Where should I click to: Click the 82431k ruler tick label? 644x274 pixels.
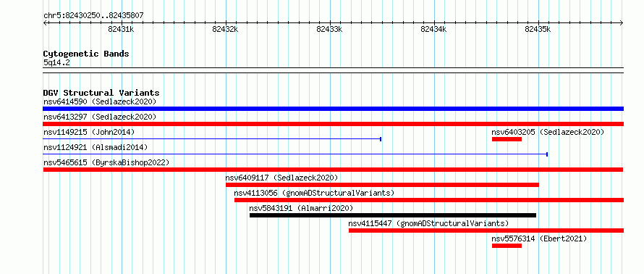(x=121, y=29)
